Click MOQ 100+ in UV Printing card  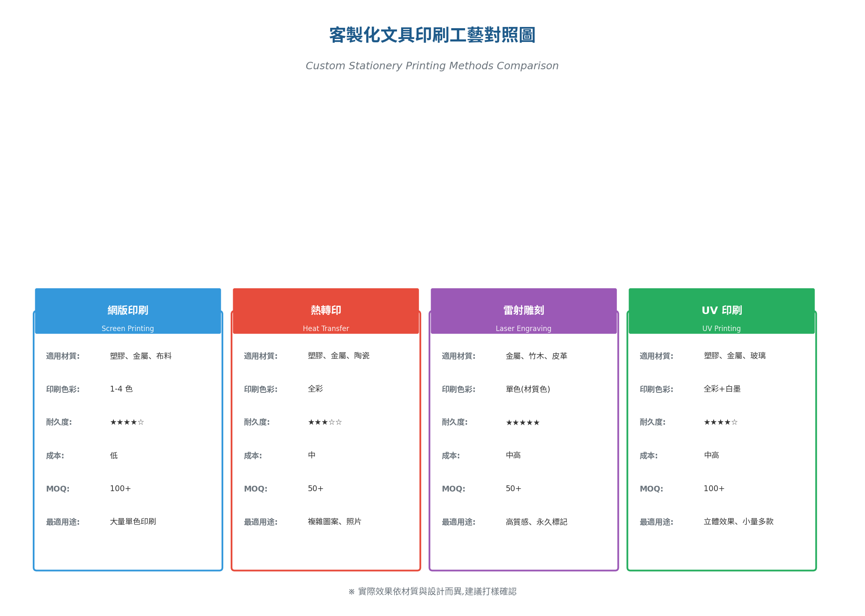pos(714,489)
